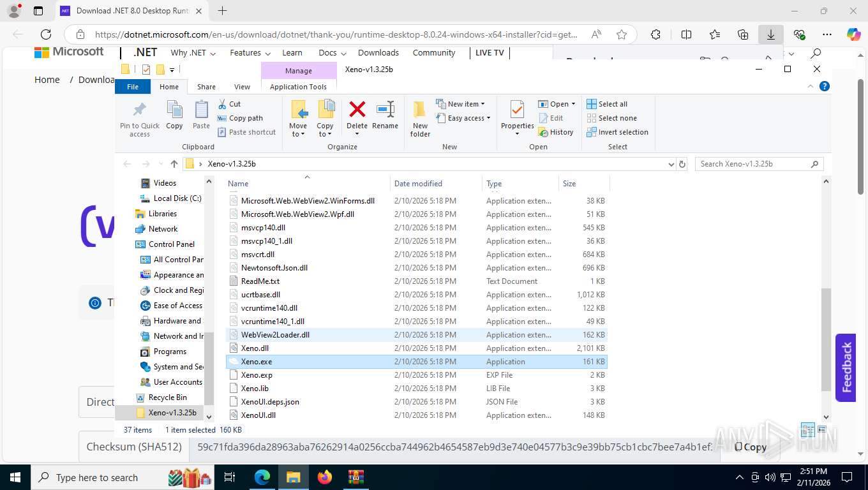Click Select all in ribbon
868x490 pixels.
click(x=607, y=104)
